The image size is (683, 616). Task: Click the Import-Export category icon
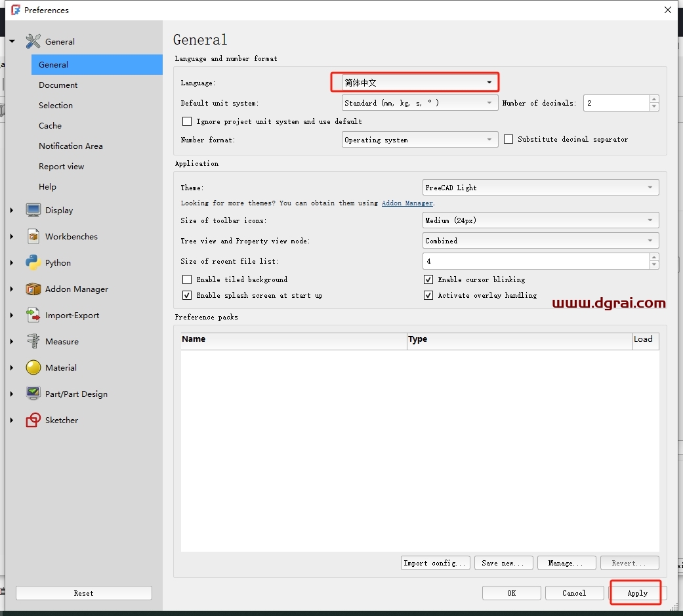[33, 315]
